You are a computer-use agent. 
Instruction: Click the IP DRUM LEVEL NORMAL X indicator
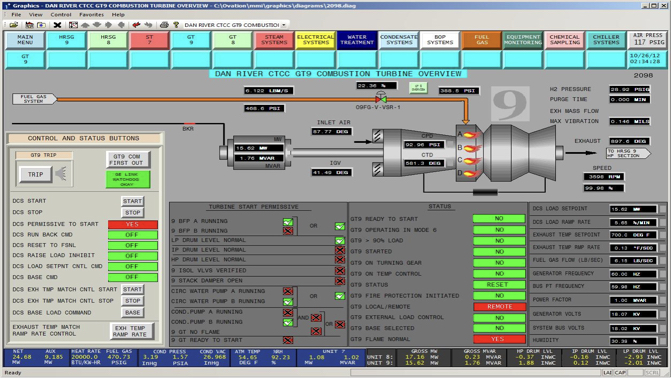(x=340, y=250)
